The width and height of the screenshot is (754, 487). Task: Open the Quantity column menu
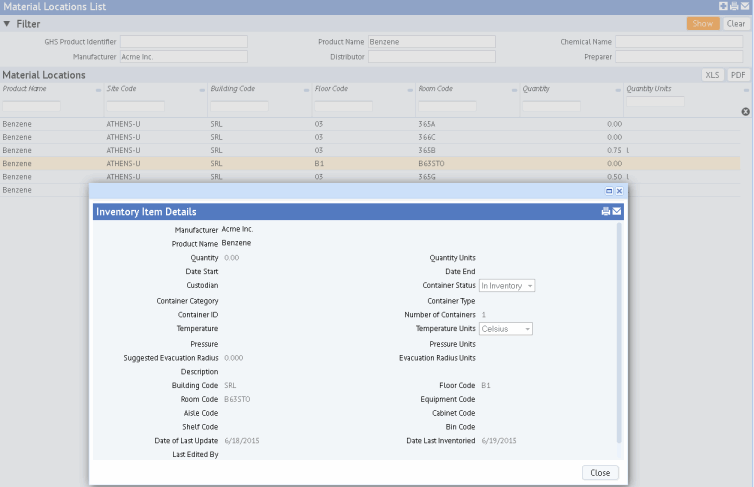(x=617, y=90)
